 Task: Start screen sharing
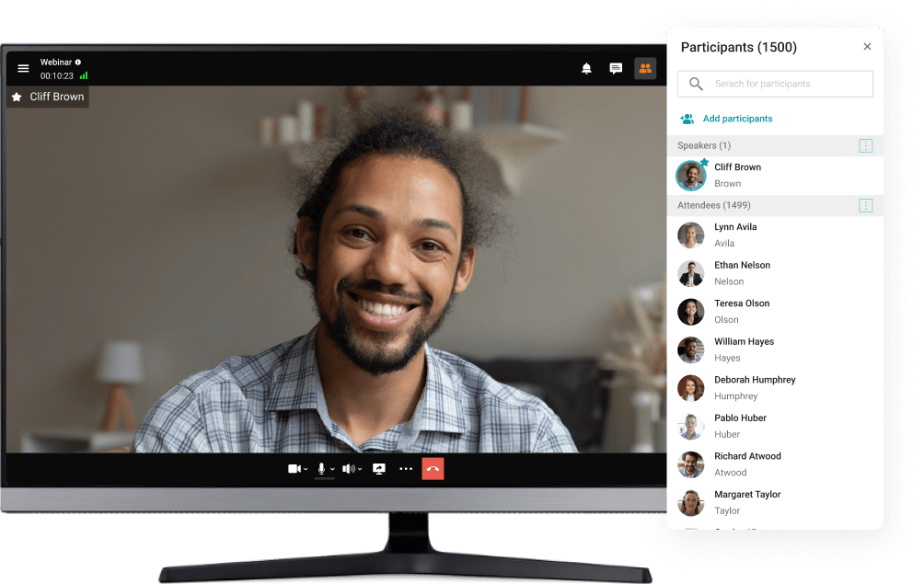379,469
